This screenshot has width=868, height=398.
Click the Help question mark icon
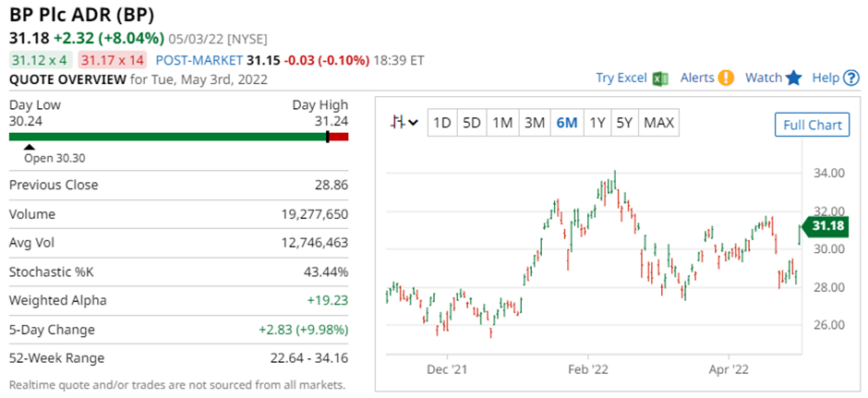[x=850, y=78]
